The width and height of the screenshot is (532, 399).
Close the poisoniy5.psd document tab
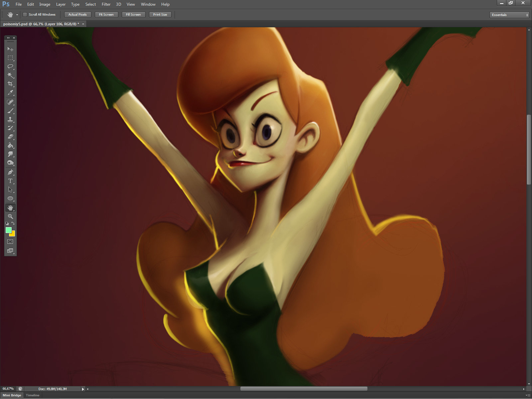click(x=83, y=24)
